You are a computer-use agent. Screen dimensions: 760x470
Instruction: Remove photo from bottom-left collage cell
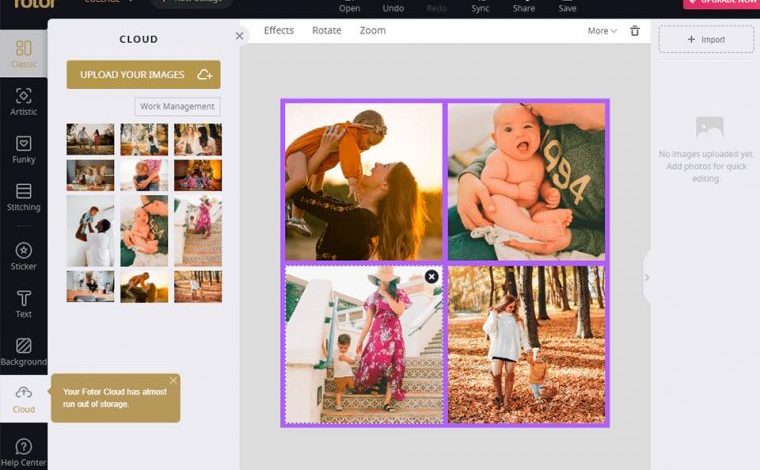[431, 276]
